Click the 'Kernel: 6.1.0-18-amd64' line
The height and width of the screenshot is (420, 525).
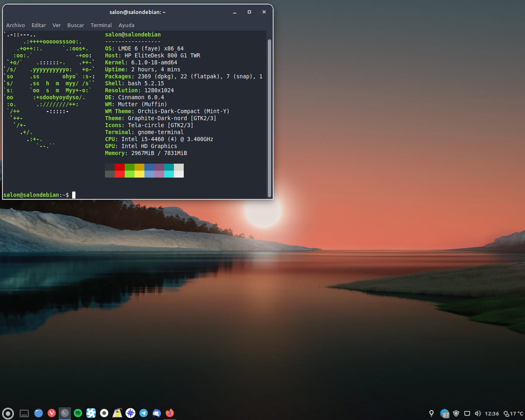point(141,62)
